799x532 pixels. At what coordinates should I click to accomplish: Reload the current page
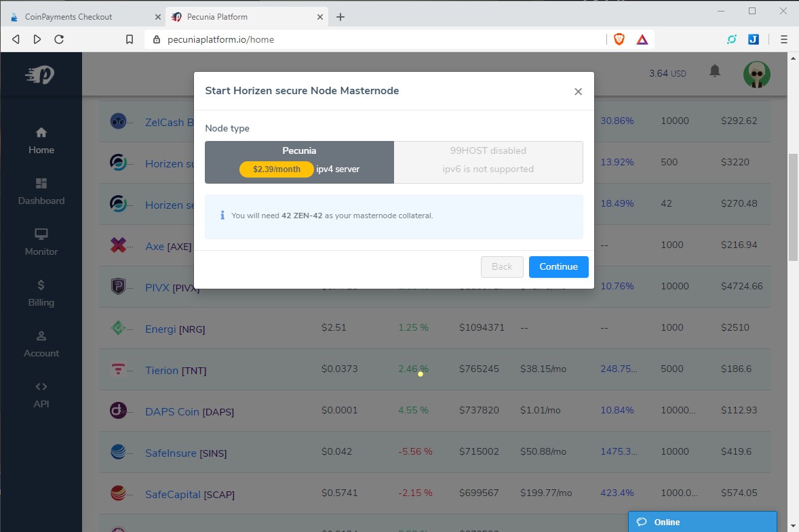59,39
